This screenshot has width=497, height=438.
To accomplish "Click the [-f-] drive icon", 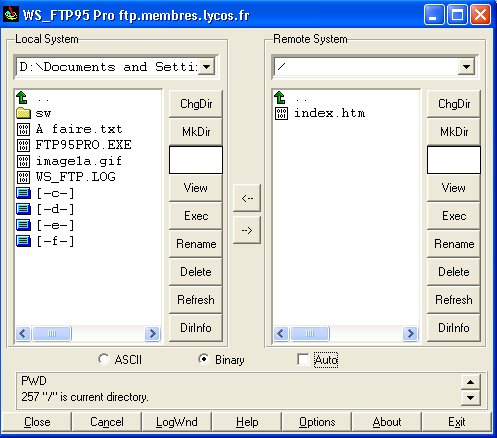I will pos(23,241).
